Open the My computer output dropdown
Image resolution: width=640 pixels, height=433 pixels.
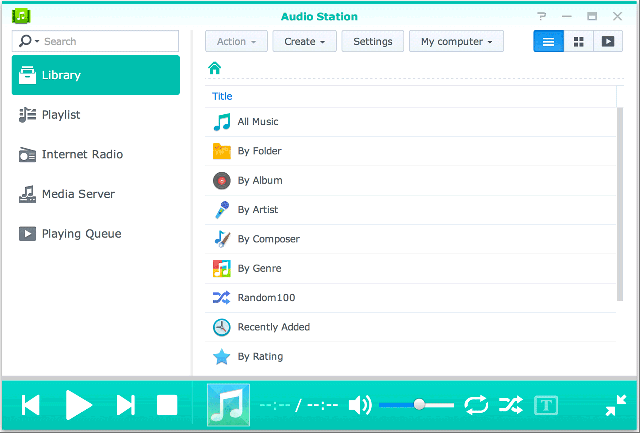[456, 41]
